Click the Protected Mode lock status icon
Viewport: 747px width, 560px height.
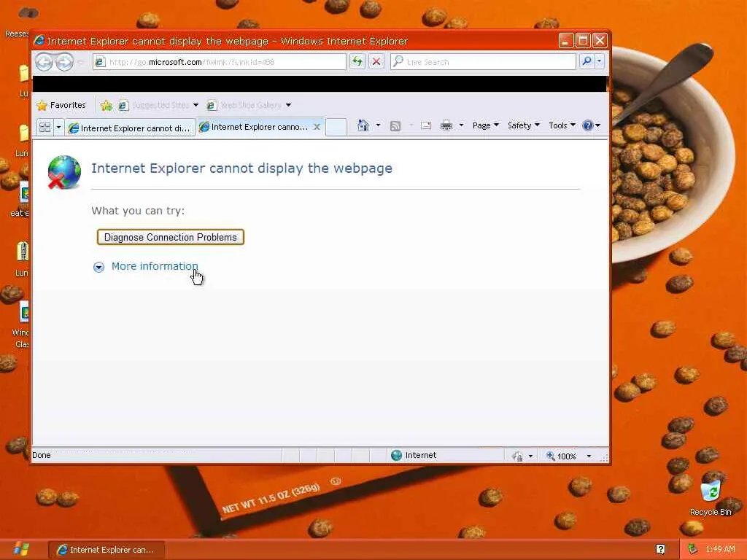517,456
